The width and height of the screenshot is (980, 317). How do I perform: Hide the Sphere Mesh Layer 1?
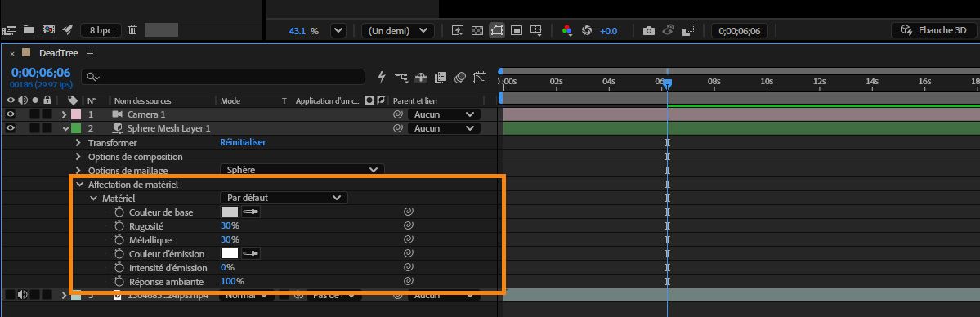[11, 128]
